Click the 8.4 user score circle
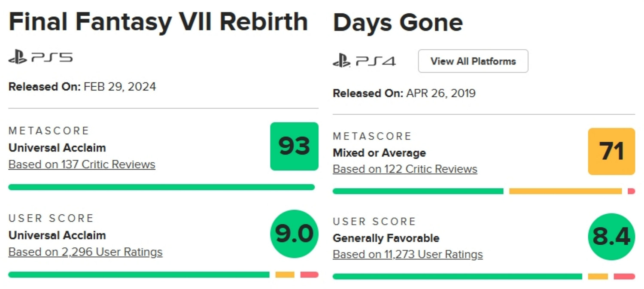Image resolution: width=644 pixels, height=289 pixels. (x=611, y=237)
